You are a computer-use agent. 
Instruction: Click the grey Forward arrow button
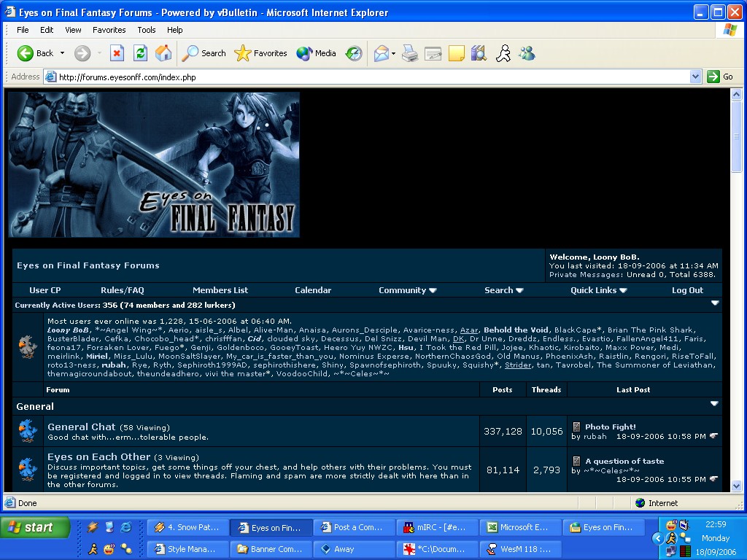(82, 53)
